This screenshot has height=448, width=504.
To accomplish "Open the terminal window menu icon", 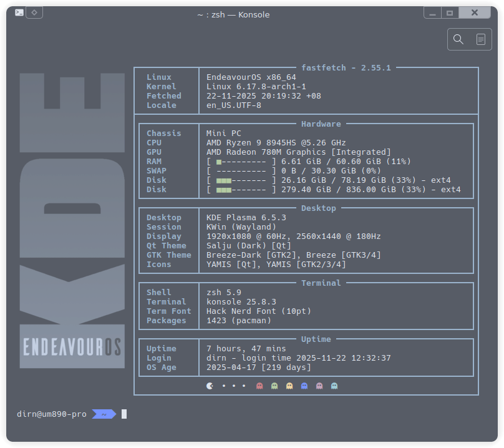I will coord(20,12).
